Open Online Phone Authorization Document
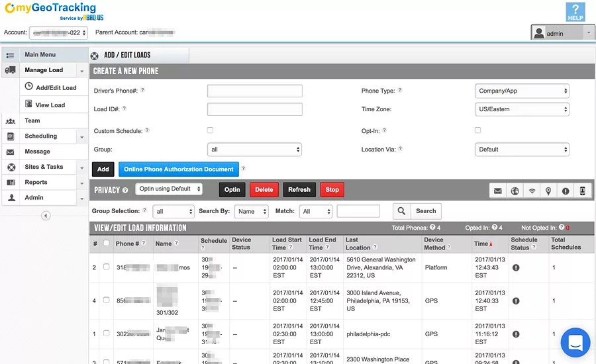The image size is (596, 364). [179, 169]
